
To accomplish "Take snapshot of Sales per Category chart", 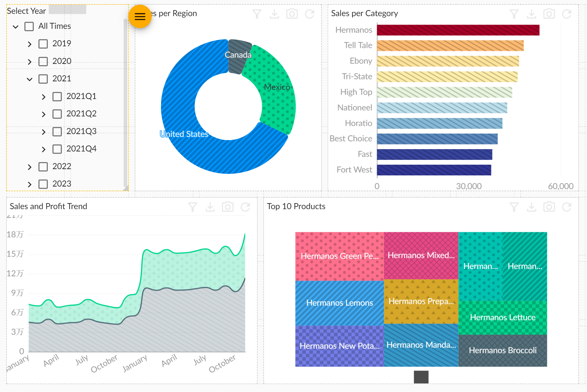I will pos(549,14).
